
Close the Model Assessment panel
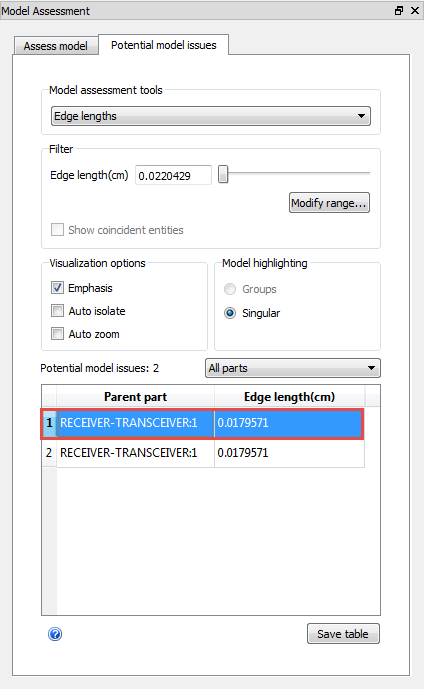point(414,11)
